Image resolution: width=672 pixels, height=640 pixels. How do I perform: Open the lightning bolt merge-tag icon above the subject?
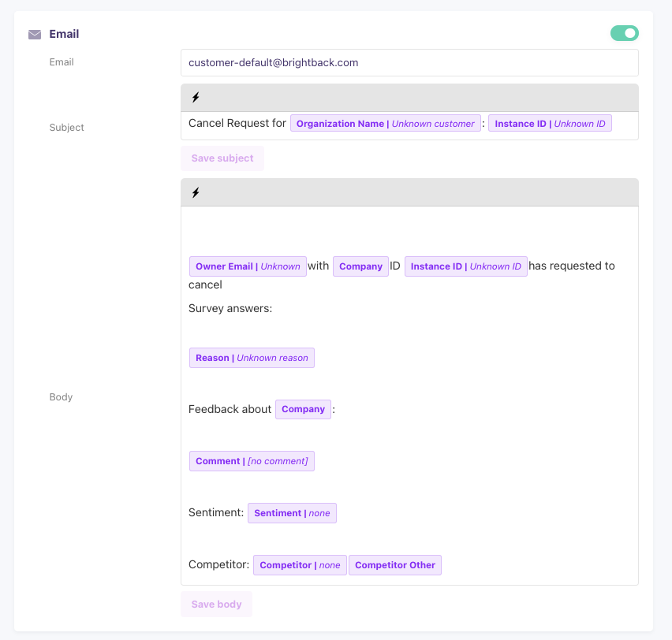point(196,97)
